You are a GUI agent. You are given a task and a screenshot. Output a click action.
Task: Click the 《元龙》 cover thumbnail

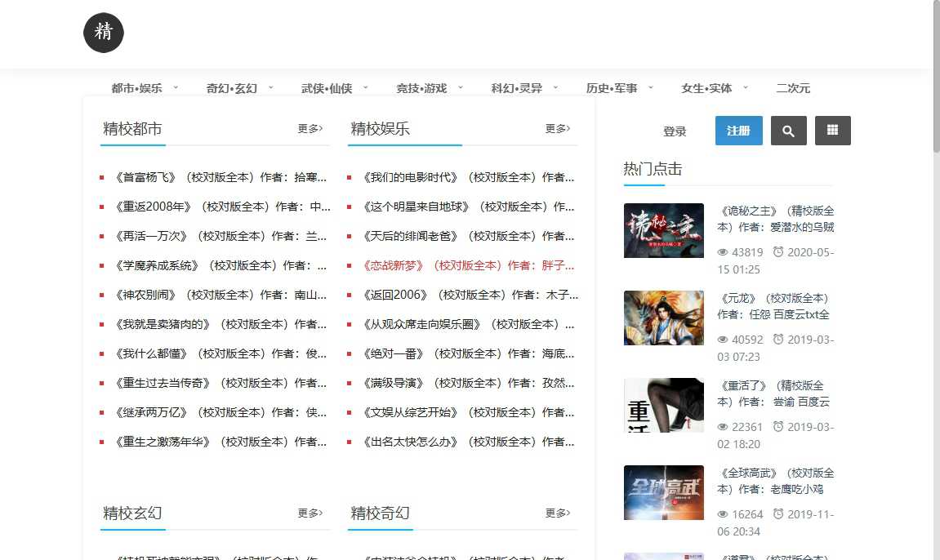664,318
